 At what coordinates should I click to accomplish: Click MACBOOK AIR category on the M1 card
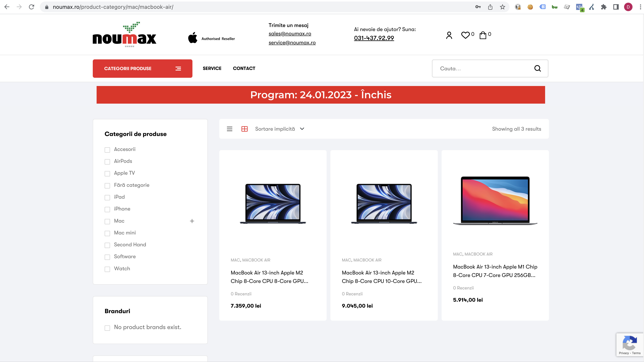point(478,254)
